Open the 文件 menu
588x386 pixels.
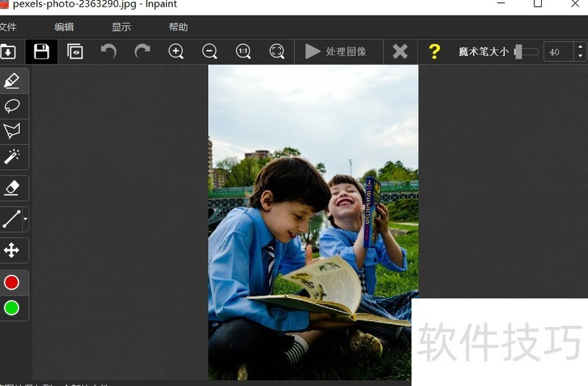(x=8, y=27)
